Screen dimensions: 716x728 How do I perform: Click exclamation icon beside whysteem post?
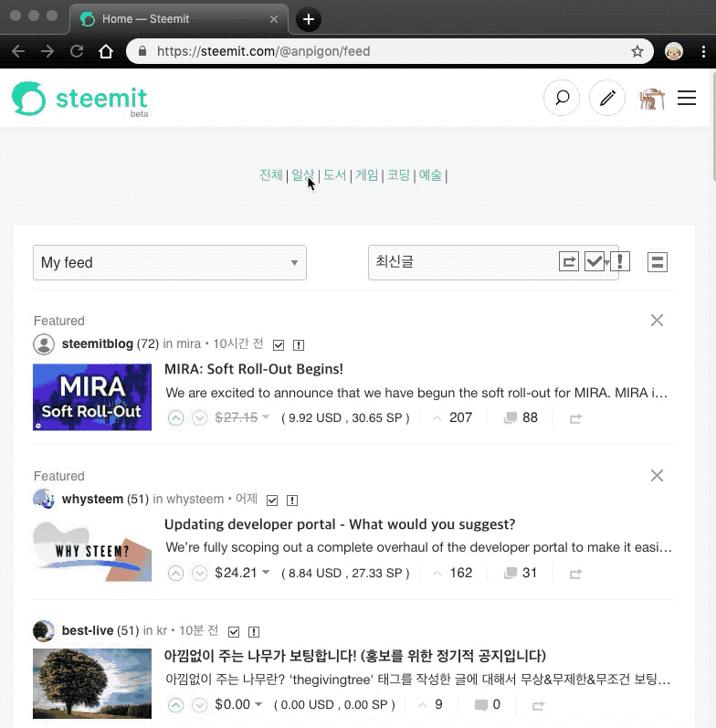292,500
